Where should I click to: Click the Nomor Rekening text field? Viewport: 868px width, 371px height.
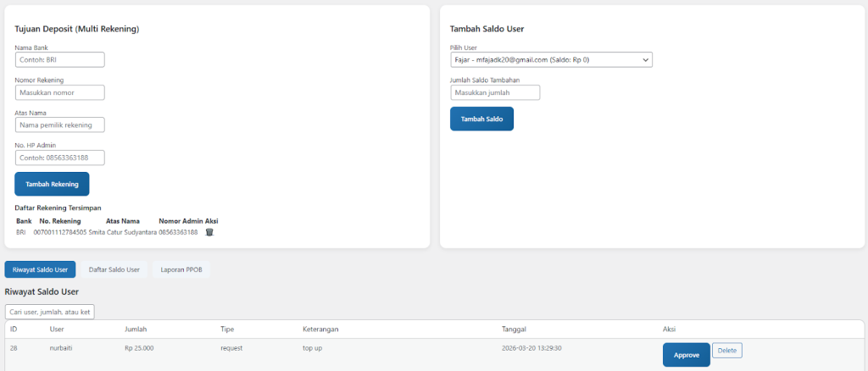(59, 92)
